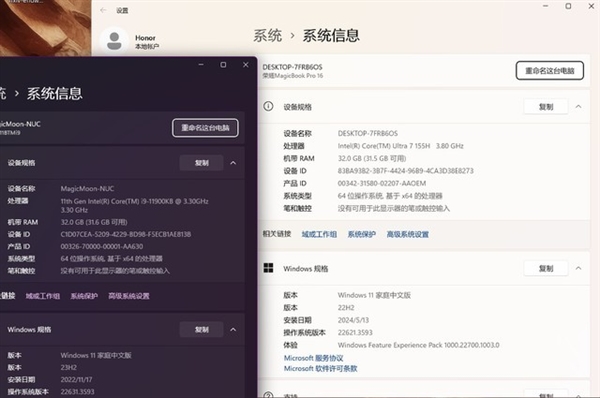Click 重命名这台电脑 button in light window
The width and height of the screenshot is (600, 398).
point(549,70)
